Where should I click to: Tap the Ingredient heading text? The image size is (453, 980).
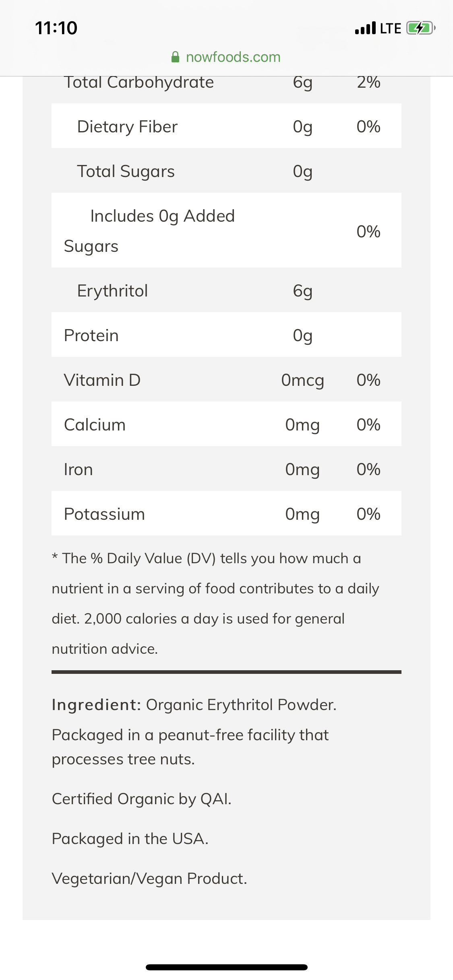[96, 705]
